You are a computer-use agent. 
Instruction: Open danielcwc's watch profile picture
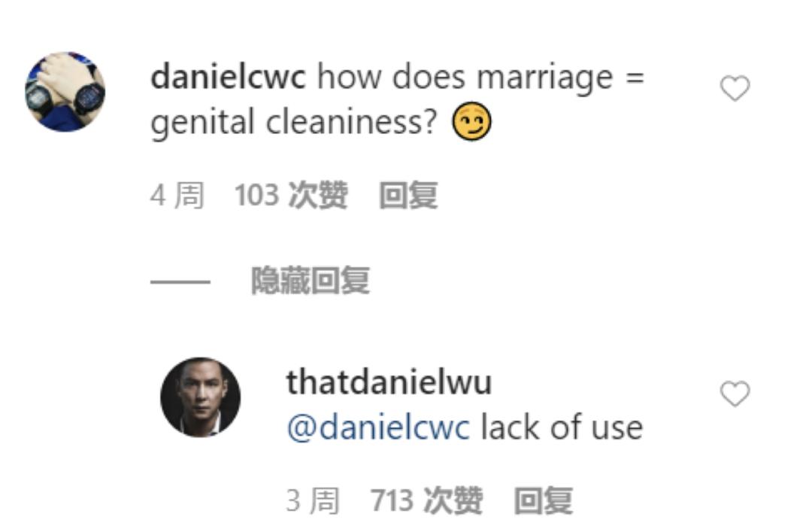pyautogui.click(x=65, y=92)
